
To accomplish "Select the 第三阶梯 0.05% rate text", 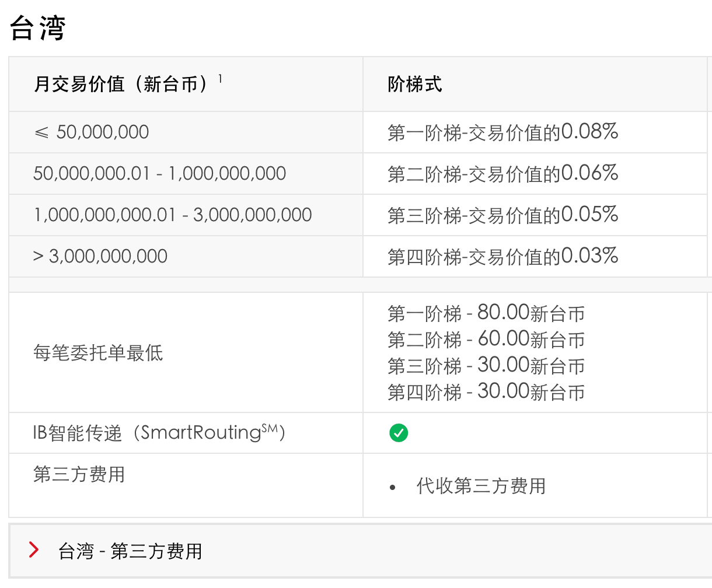I will click(x=502, y=215).
